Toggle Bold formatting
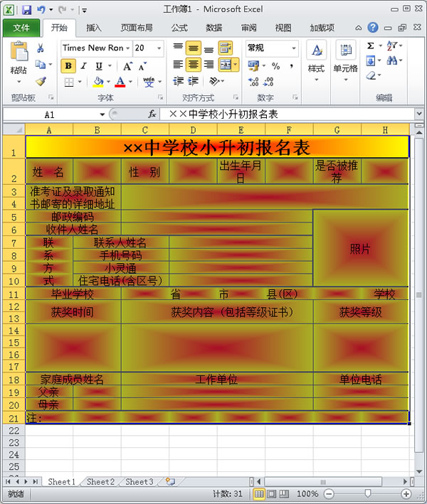Screen dimensions: 427x504 click(x=68, y=66)
